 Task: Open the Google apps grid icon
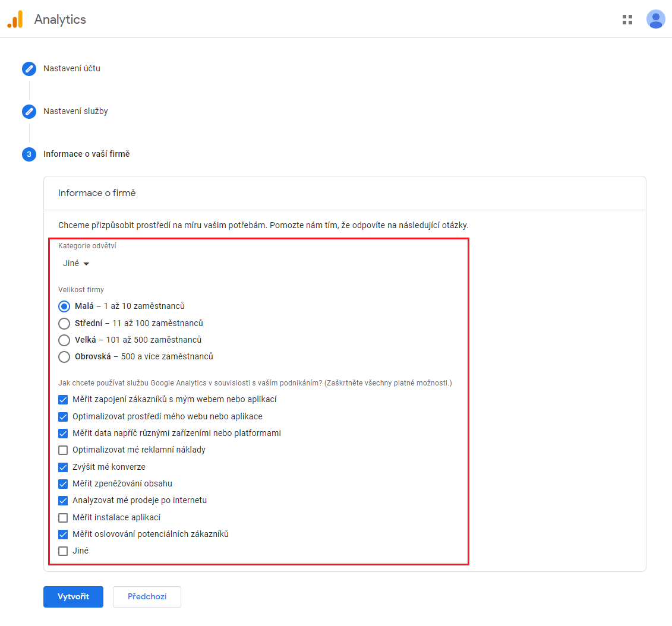pos(627,20)
